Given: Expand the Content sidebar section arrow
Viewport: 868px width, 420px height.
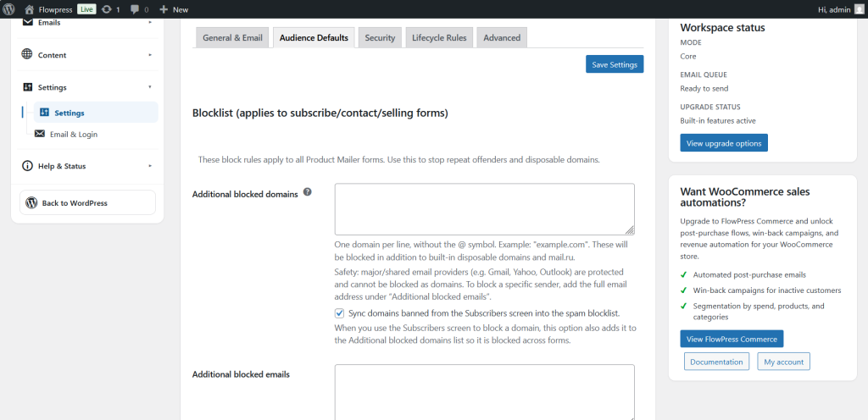Looking at the screenshot, I should coord(150,55).
